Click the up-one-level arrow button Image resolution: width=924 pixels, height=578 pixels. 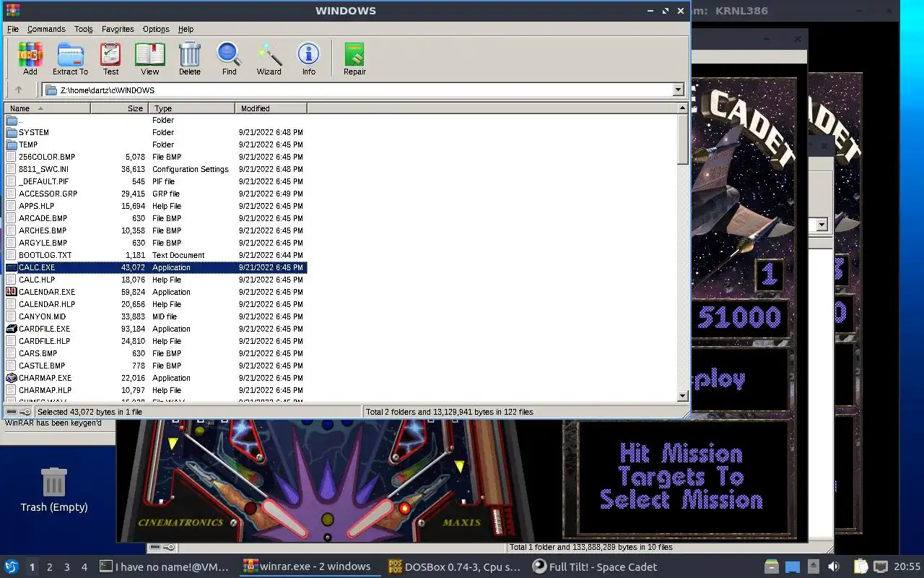19,90
